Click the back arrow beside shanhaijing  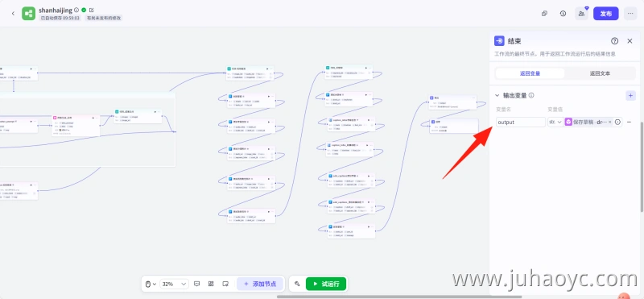(x=13, y=14)
